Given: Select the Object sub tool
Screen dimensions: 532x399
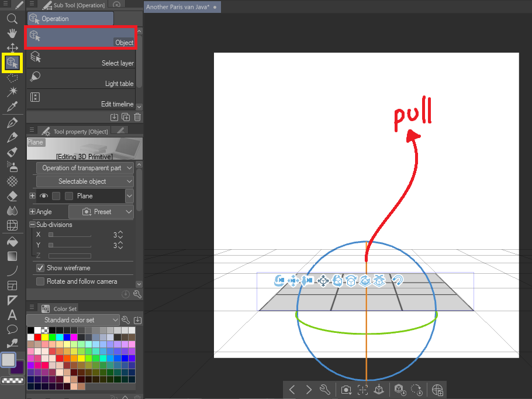Looking at the screenshot, I should [81, 37].
